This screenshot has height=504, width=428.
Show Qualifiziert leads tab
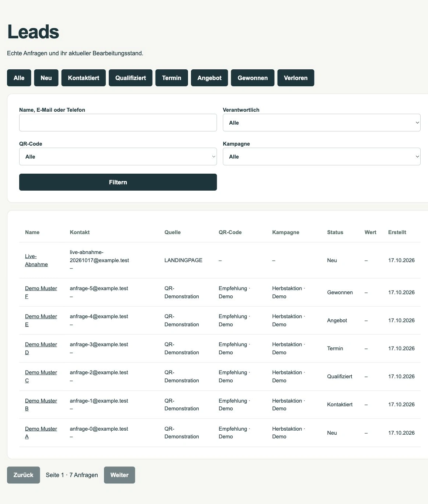coord(131,78)
